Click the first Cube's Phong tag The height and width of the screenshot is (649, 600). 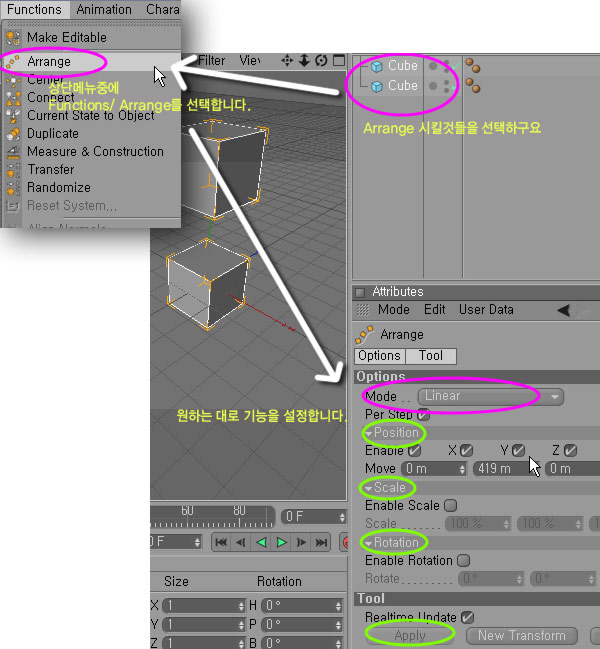click(x=473, y=65)
